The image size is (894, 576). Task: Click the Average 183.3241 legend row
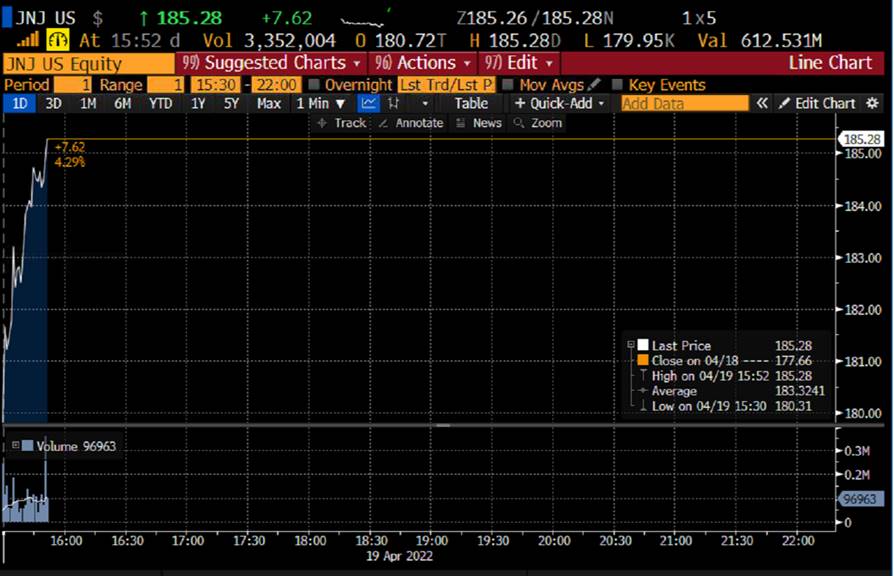coord(732,391)
